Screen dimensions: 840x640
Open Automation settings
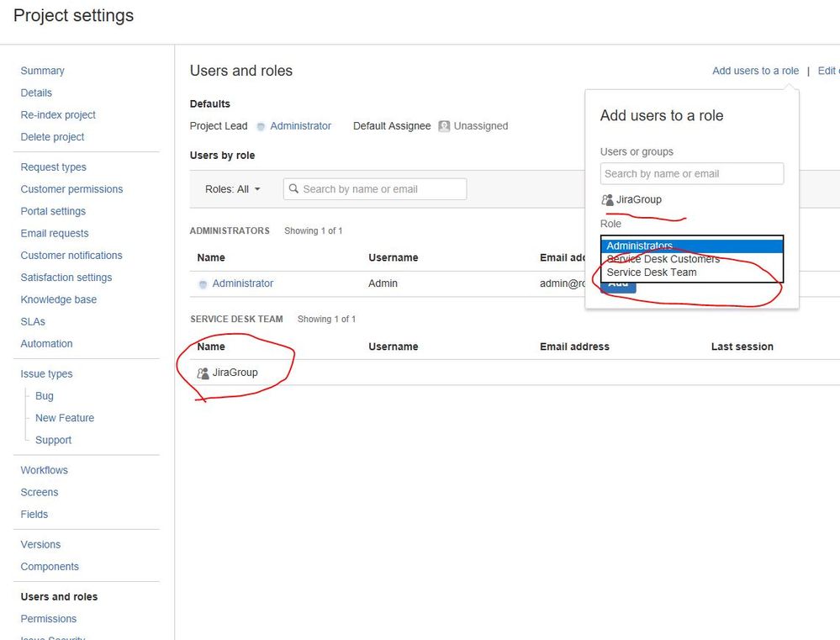(46, 344)
